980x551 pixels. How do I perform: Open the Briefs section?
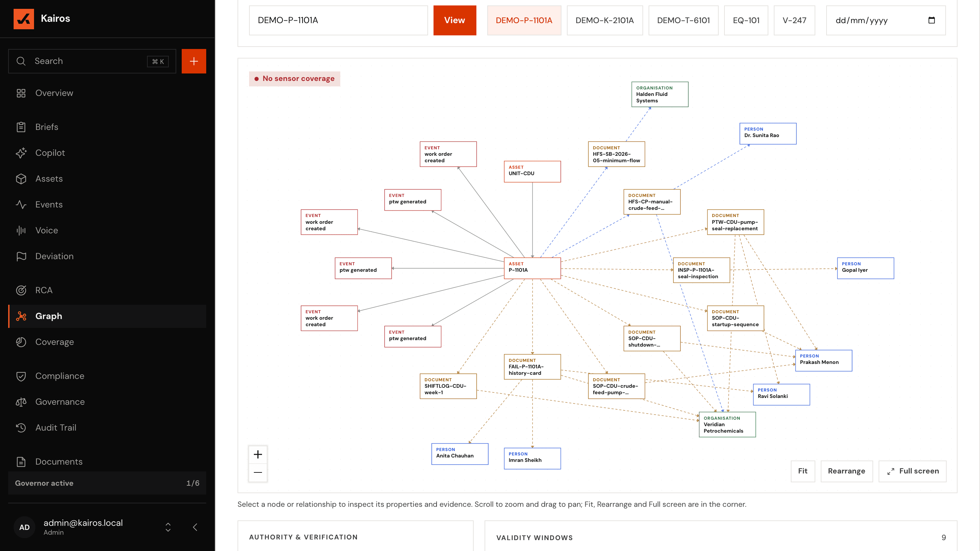[107, 127]
